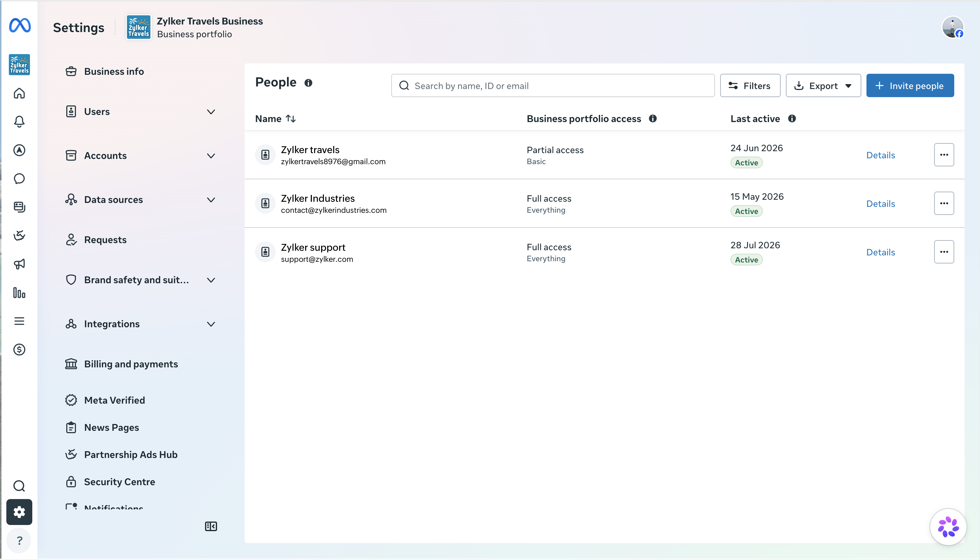Image resolution: width=980 pixels, height=560 pixels.
Task: Click the Invite people button
Action: [x=910, y=85]
